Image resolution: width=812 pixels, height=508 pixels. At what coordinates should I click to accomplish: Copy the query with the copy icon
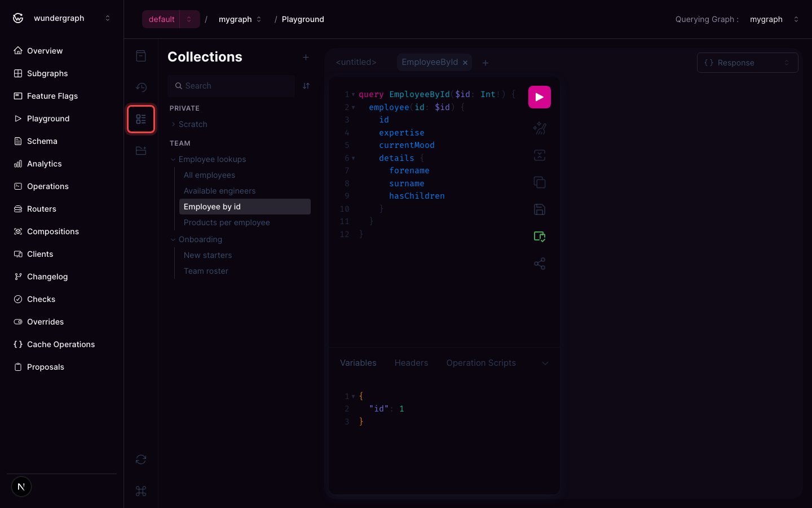pos(539,182)
